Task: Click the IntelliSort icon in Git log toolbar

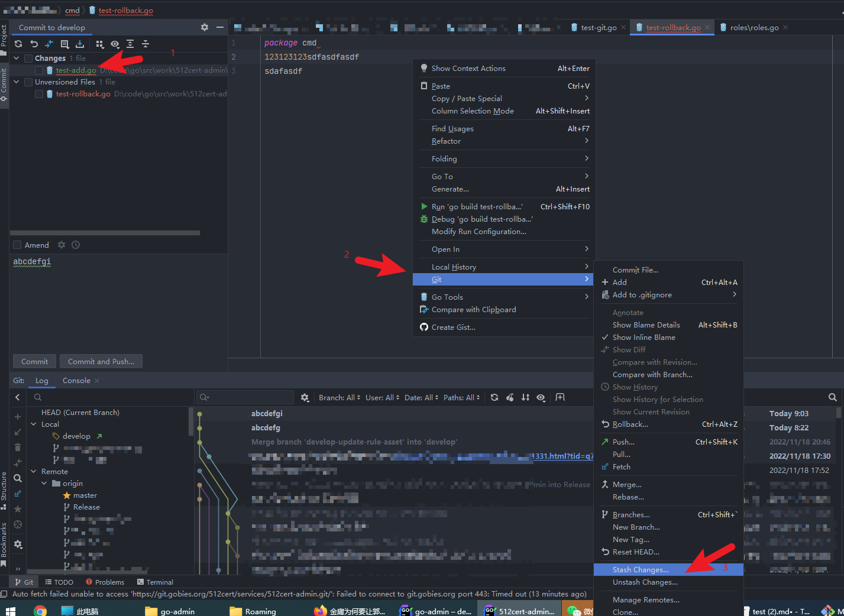Action: (x=525, y=398)
